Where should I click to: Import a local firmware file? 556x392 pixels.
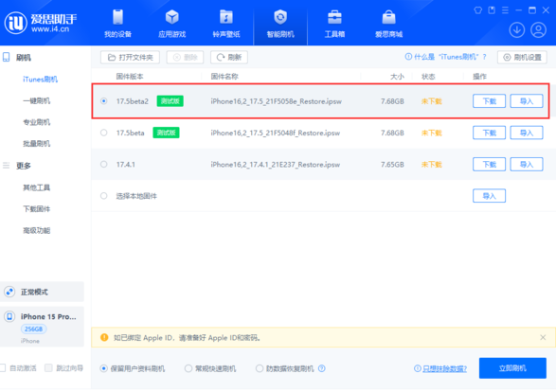pyautogui.click(x=489, y=196)
